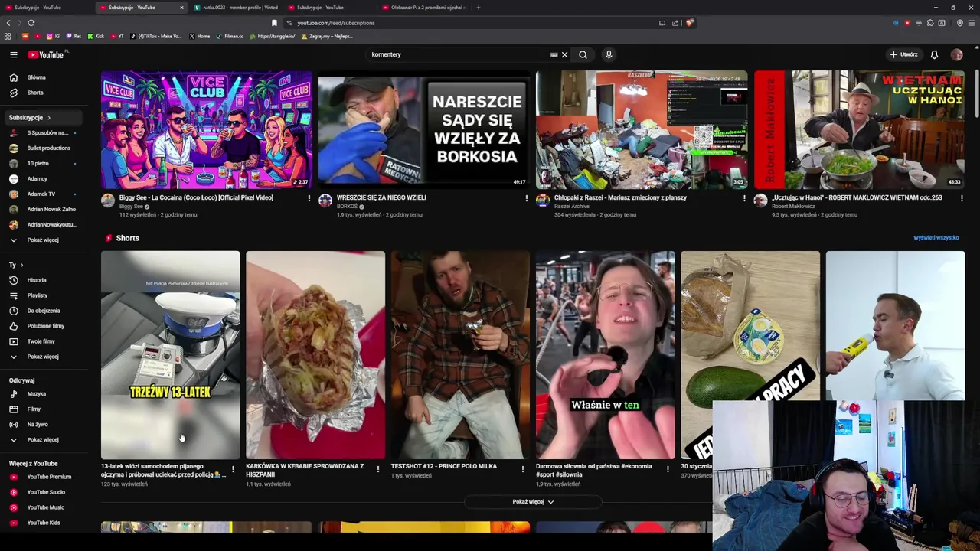Screen dimensions: 980x551
Task: Open options menu for TESTSHOT #12 Short
Action: coord(523,469)
